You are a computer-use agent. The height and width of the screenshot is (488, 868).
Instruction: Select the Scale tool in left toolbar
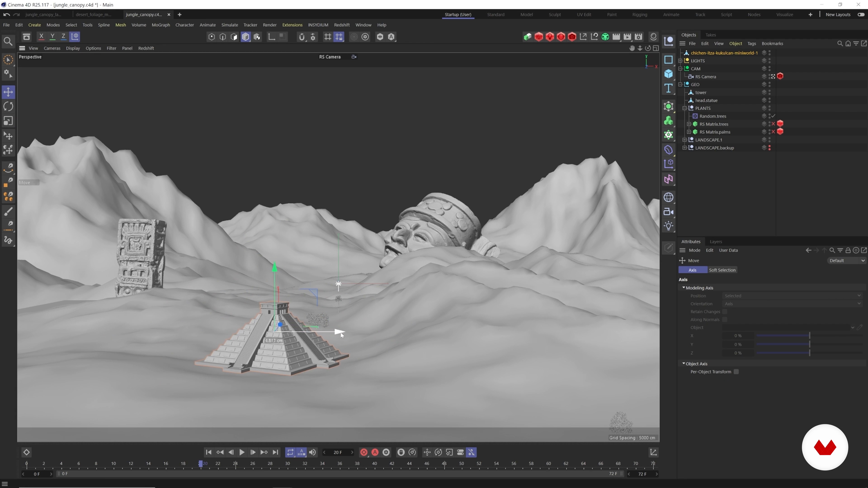pyautogui.click(x=8, y=121)
